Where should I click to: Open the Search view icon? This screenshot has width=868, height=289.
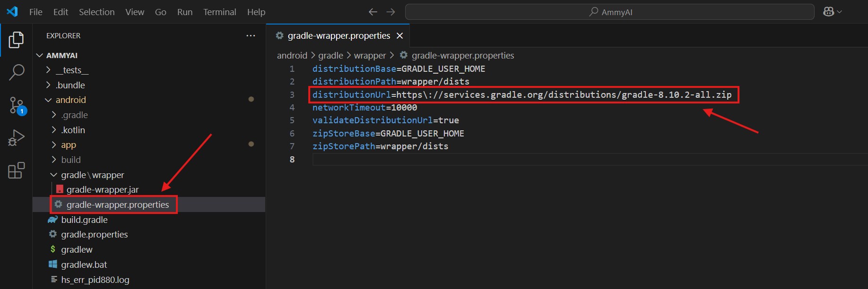click(16, 73)
